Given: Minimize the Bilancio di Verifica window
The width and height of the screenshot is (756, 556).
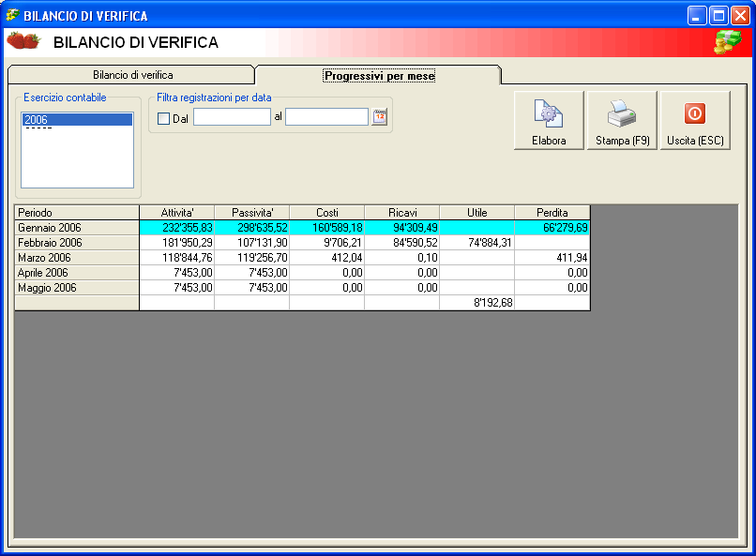Looking at the screenshot, I should click(x=696, y=15).
